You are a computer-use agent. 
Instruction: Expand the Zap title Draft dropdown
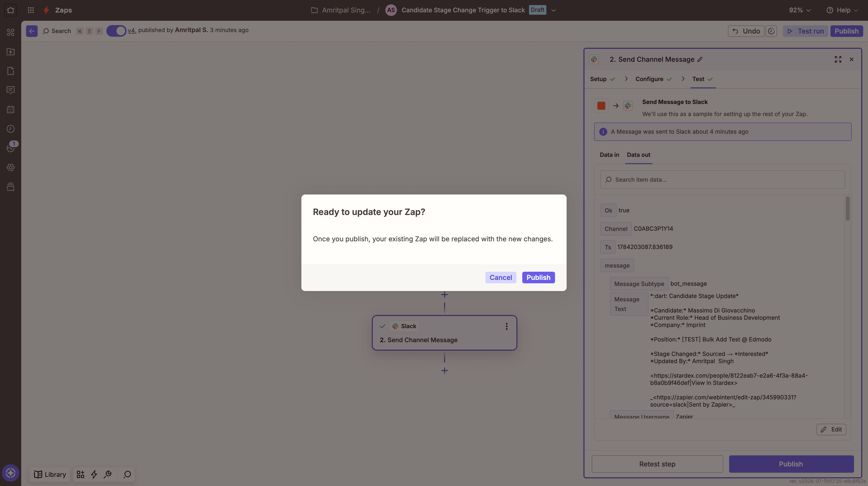(554, 10)
